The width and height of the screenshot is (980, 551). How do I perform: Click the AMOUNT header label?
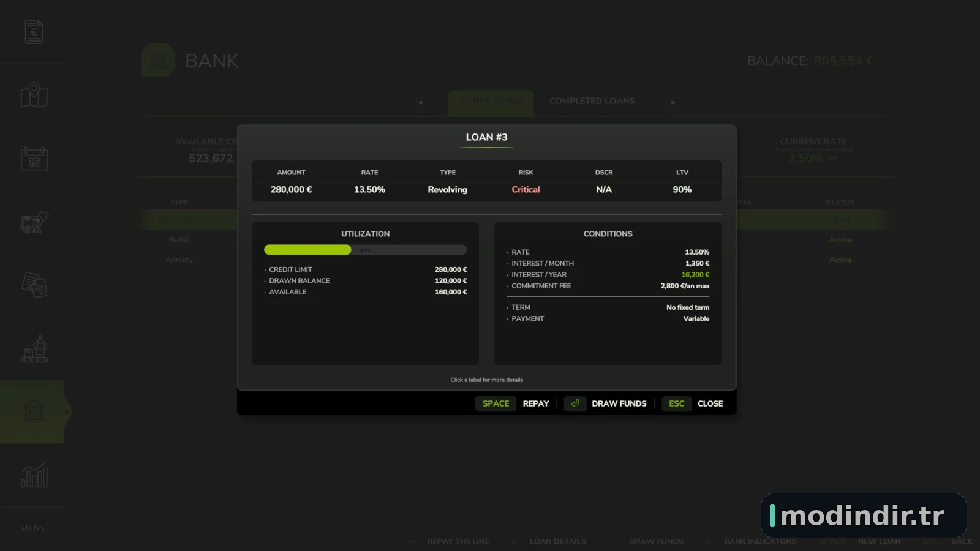tap(291, 173)
